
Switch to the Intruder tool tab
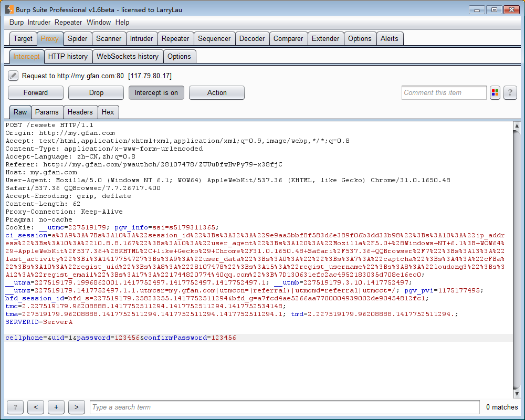(141, 38)
